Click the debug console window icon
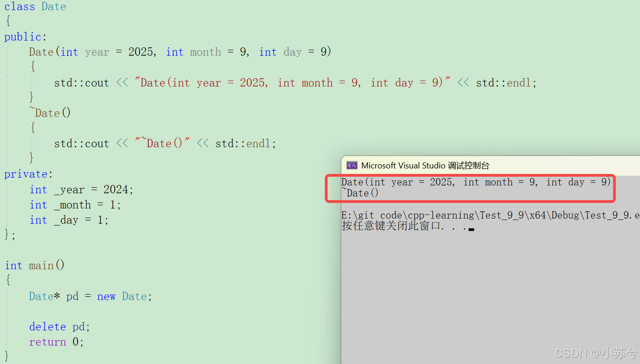The image size is (640, 364). coord(352,165)
